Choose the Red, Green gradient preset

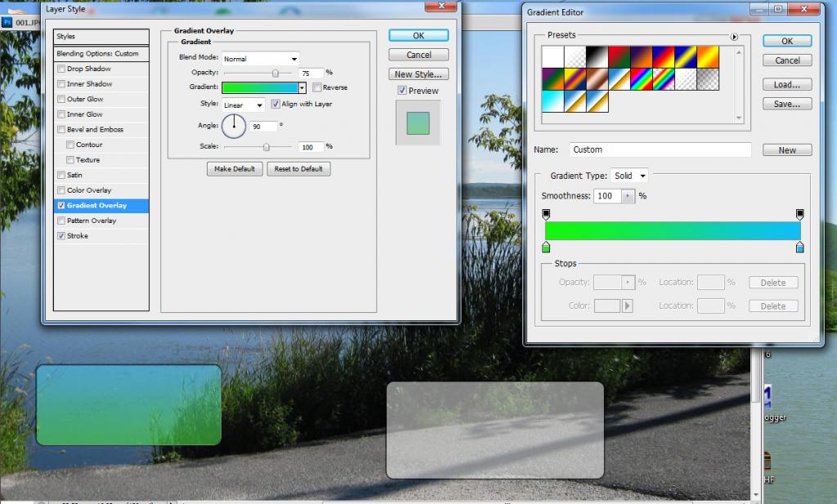(620, 56)
